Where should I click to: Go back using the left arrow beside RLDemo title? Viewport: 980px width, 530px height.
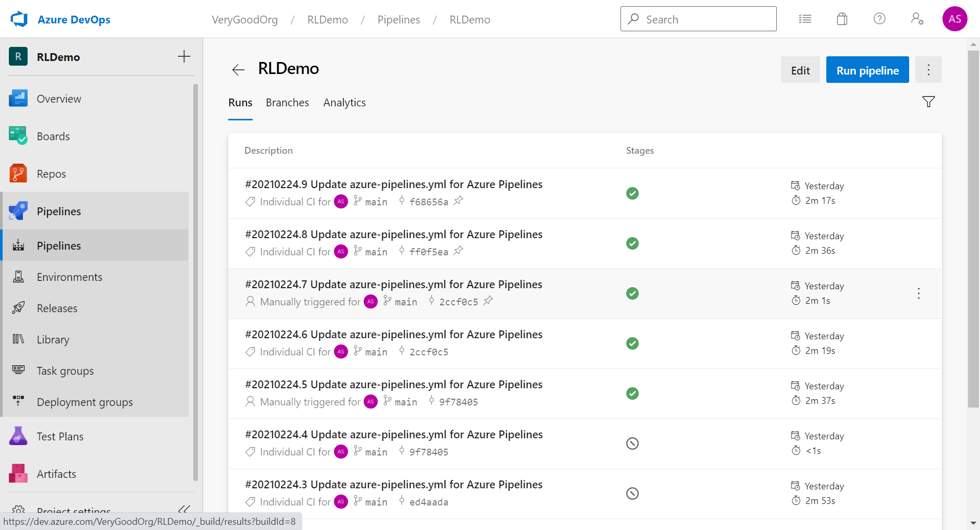(x=238, y=70)
